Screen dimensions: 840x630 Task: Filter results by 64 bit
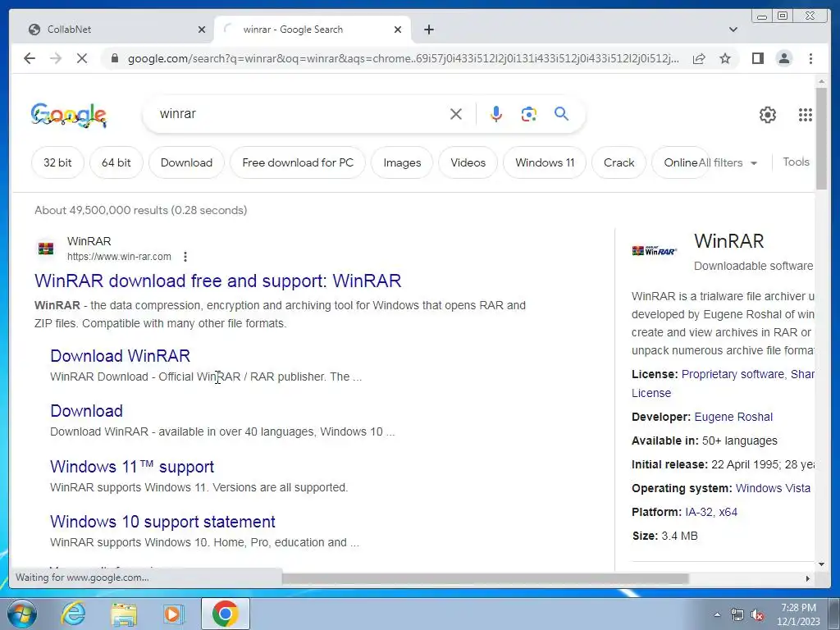pos(116,162)
